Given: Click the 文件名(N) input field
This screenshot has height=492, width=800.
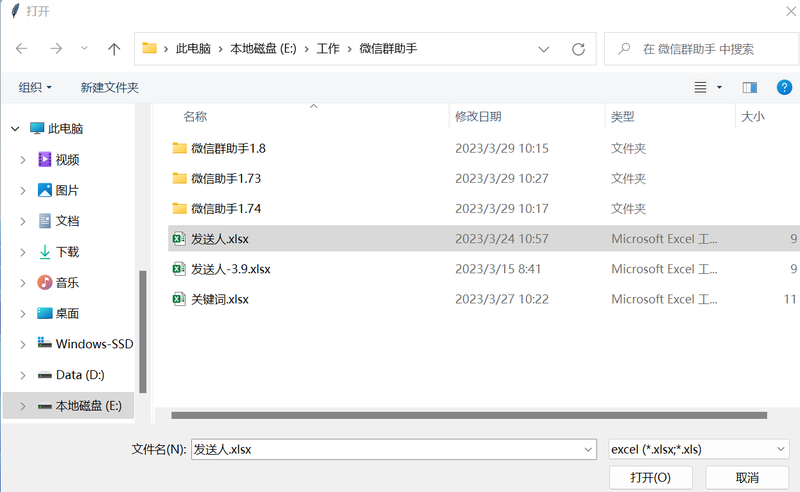Looking at the screenshot, I should 394,449.
